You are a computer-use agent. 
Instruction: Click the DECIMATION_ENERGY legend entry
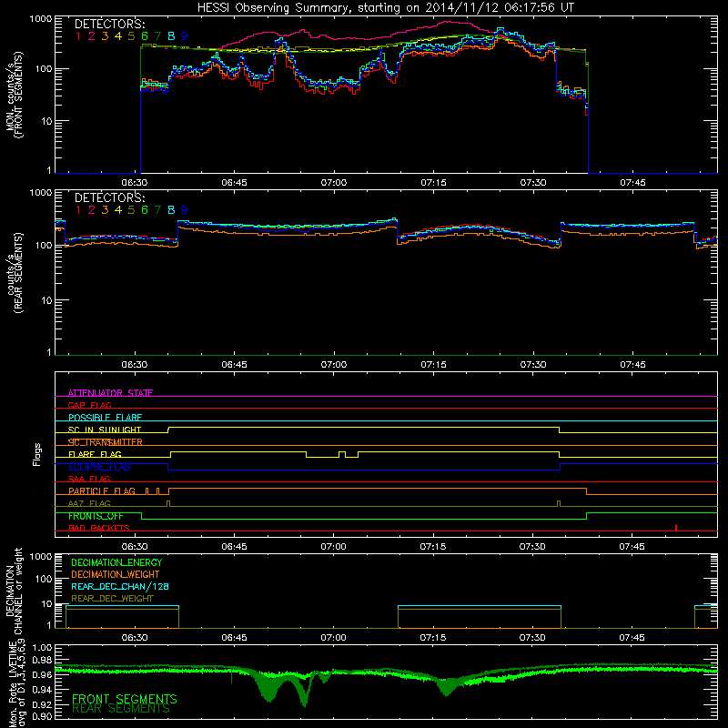tap(116, 562)
